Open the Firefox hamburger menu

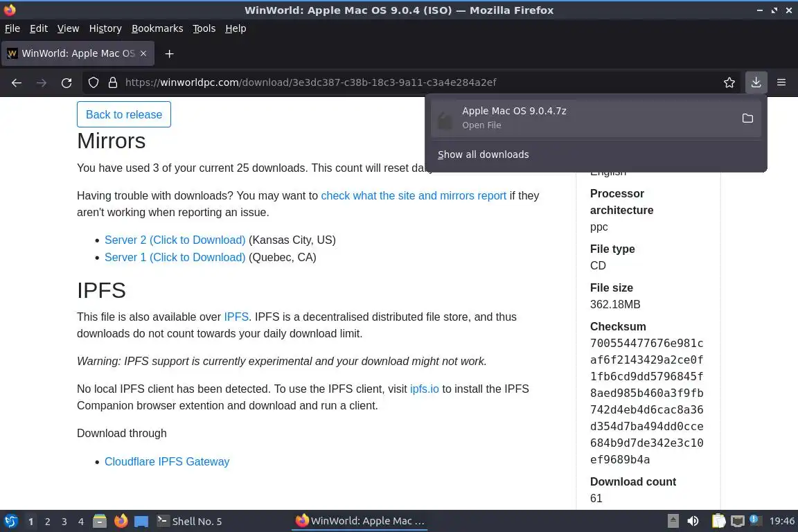pos(781,82)
